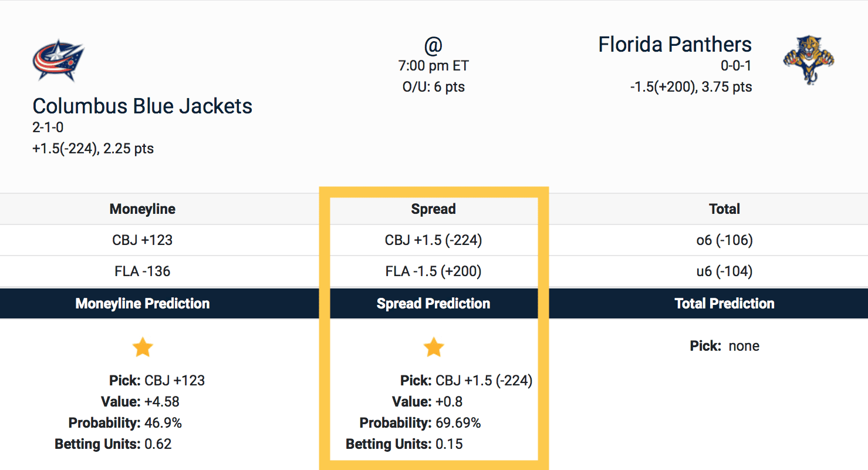The height and width of the screenshot is (470, 868).
Task: Choose the FLA -136 moneyline odds
Action: (x=143, y=271)
